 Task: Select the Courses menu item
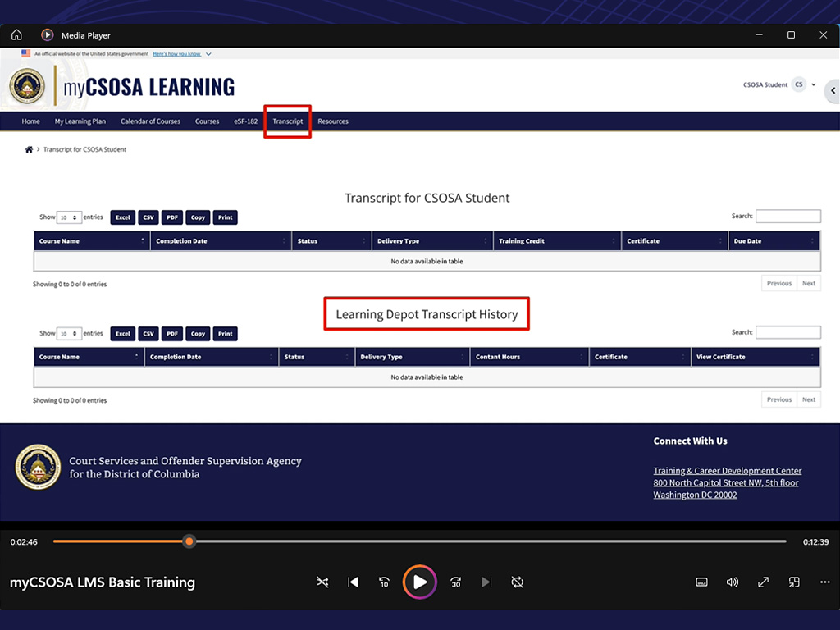pos(207,121)
